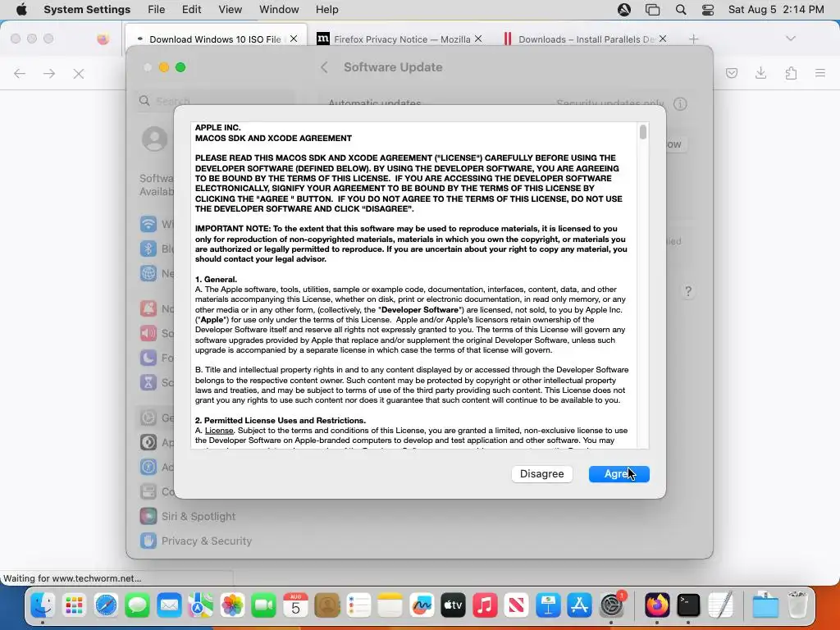Open News from the Dock
Screen dimensions: 840x630
click(517, 605)
